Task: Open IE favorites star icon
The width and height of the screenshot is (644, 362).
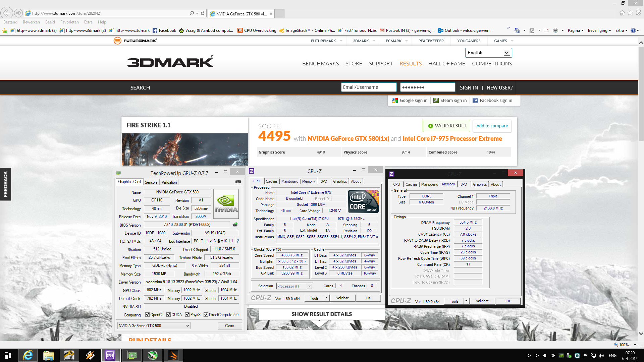Action: point(631,13)
